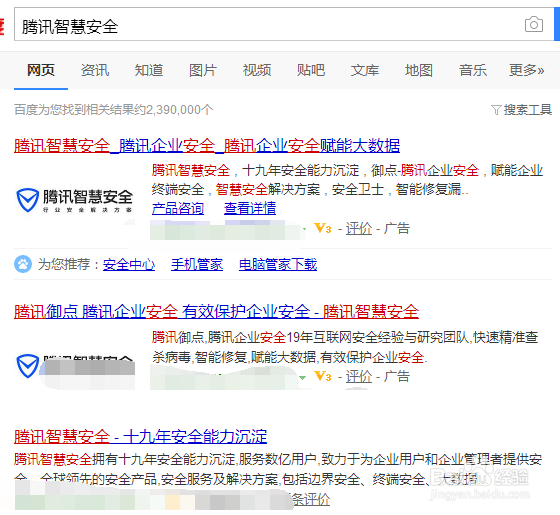Switch to the 图片 tab
This screenshot has width=560, height=515.
(x=203, y=70)
